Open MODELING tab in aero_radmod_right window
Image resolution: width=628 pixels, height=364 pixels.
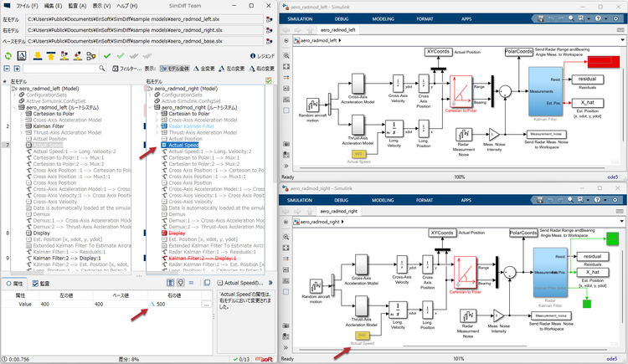tap(383, 200)
